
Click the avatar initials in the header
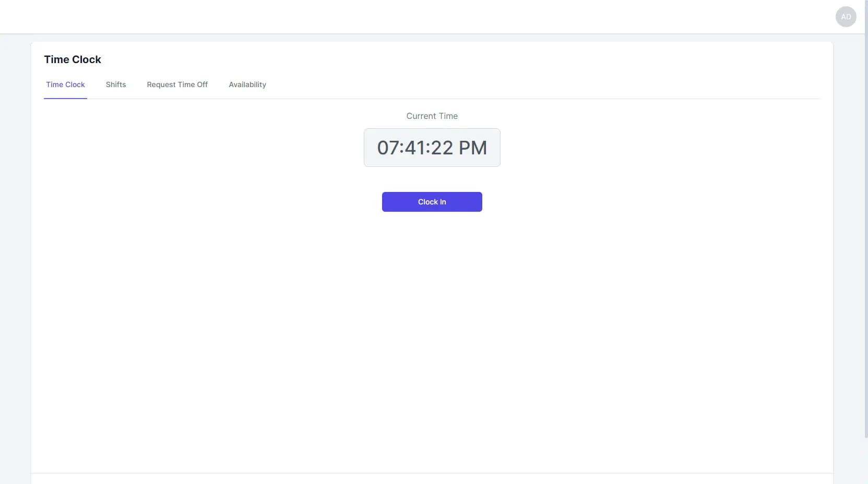(846, 16)
